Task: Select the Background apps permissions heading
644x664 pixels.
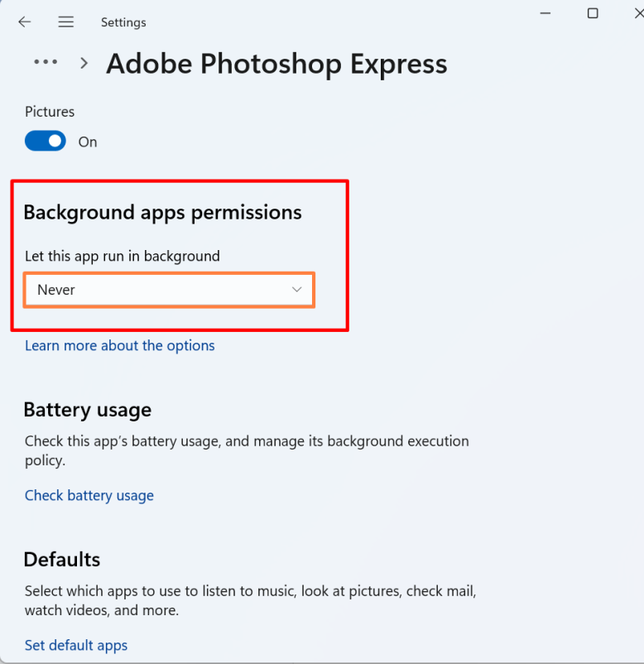Action: pyautogui.click(x=162, y=213)
